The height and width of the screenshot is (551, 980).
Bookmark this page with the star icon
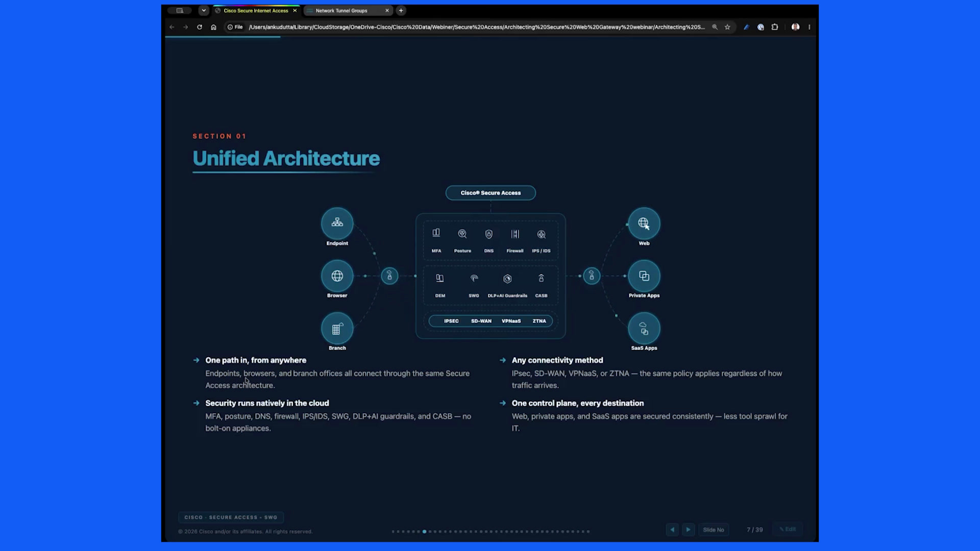click(727, 27)
